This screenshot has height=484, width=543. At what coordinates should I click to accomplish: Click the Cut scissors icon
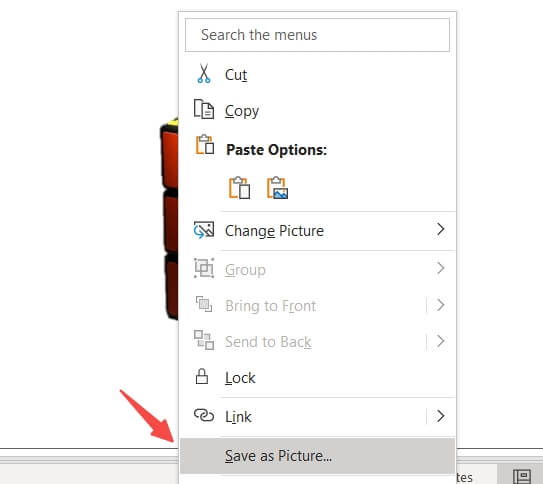point(204,74)
